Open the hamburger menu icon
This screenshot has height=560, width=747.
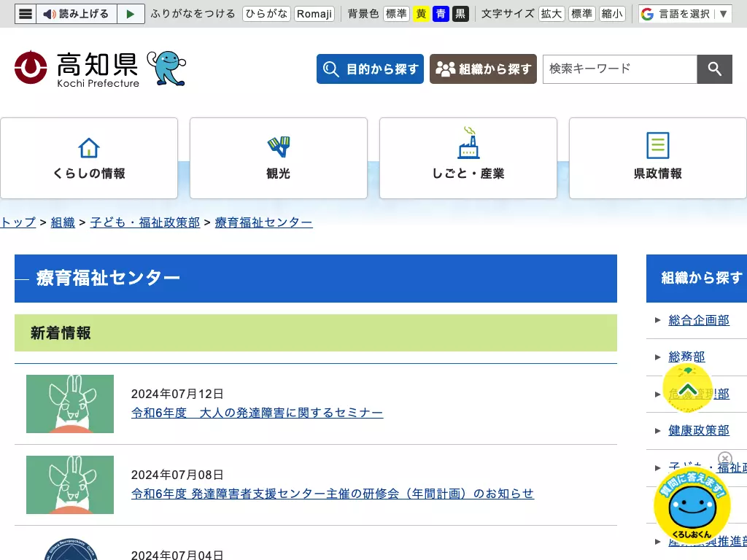(26, 14)
